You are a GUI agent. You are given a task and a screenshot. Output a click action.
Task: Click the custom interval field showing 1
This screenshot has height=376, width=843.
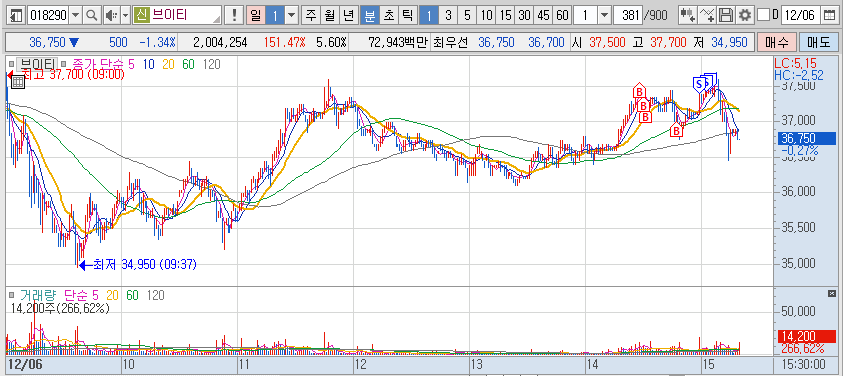tap(585, 15)
